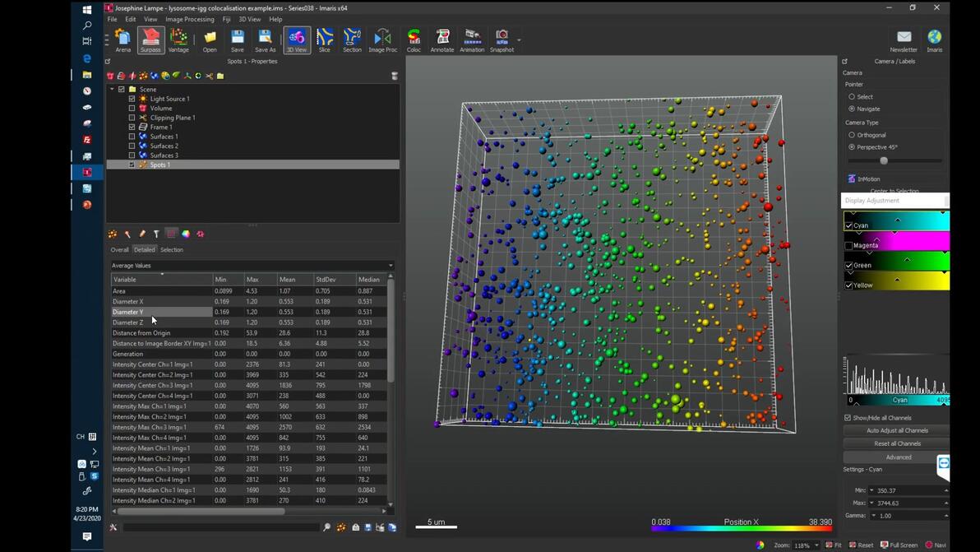Click the Section view icon
Viewport: 980px width, 552px height.
(x=352, y=39)
